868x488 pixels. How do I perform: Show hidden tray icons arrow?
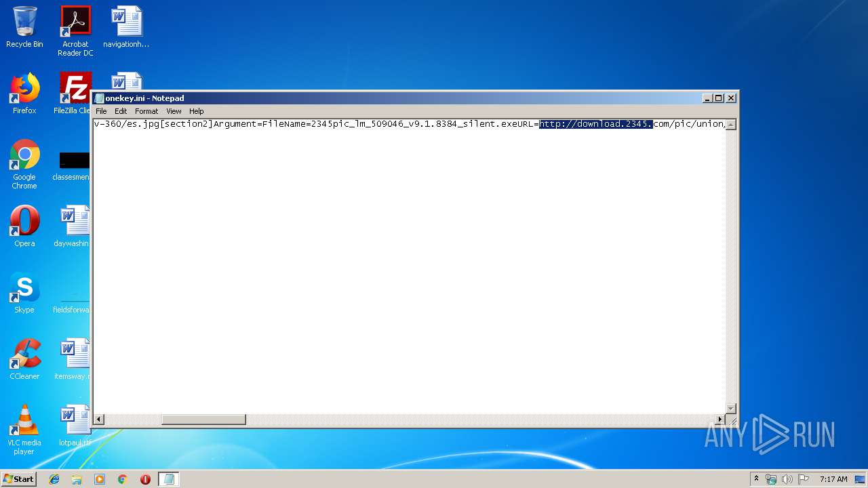coord(756,479)
